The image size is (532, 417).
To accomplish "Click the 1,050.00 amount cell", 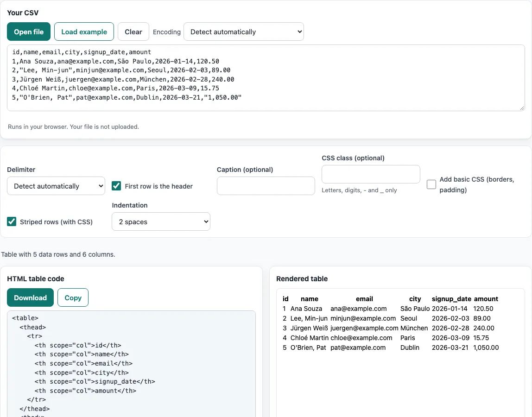I will [486, 347].
